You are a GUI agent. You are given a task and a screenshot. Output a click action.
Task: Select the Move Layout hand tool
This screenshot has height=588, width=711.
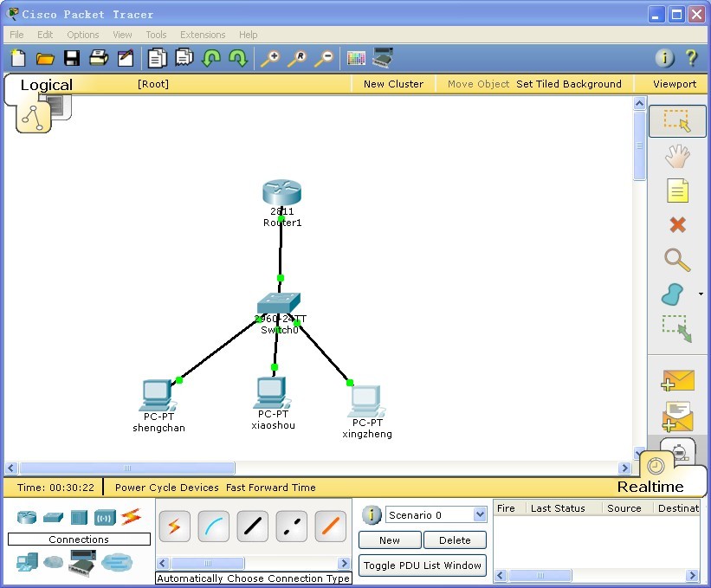click(x=677, y=156)
